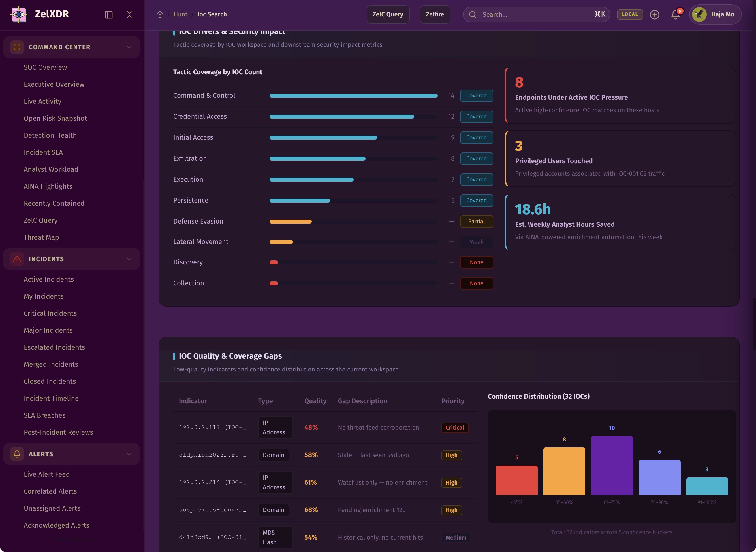
Task: Toggle the sidebar panel layout icon
Action: coord(108,14)
